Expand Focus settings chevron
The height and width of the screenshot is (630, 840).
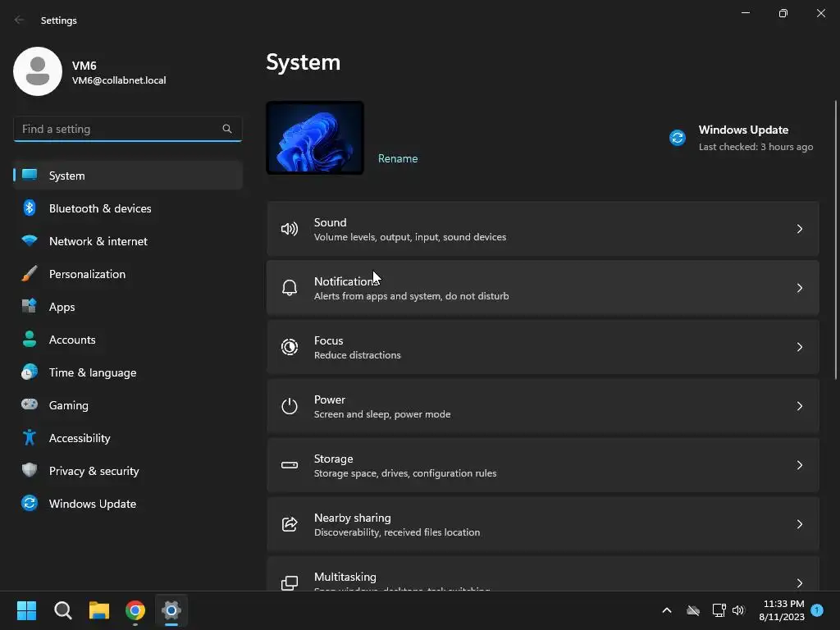click(799, 347)
